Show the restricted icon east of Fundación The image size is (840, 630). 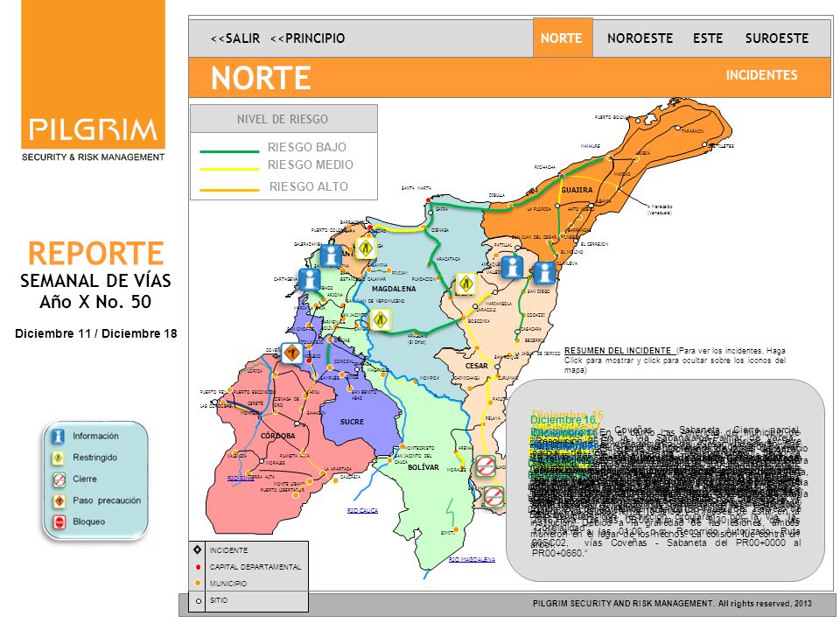465,283
